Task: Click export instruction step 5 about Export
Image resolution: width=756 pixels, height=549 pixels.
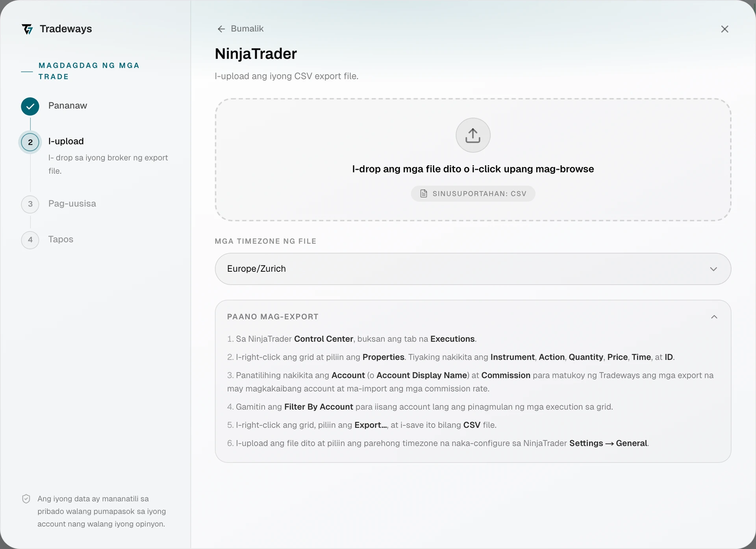Action: (x=362, y=425)
